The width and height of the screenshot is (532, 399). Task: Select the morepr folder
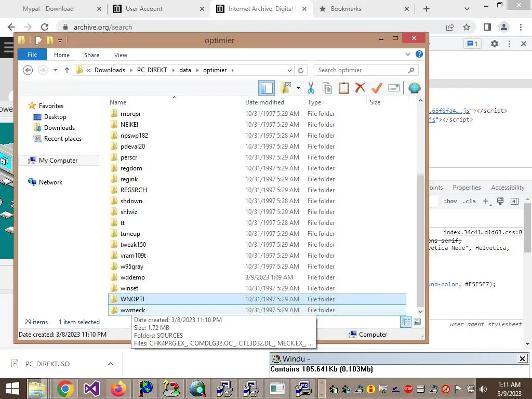pyautogui.click(x=257, y=114)
